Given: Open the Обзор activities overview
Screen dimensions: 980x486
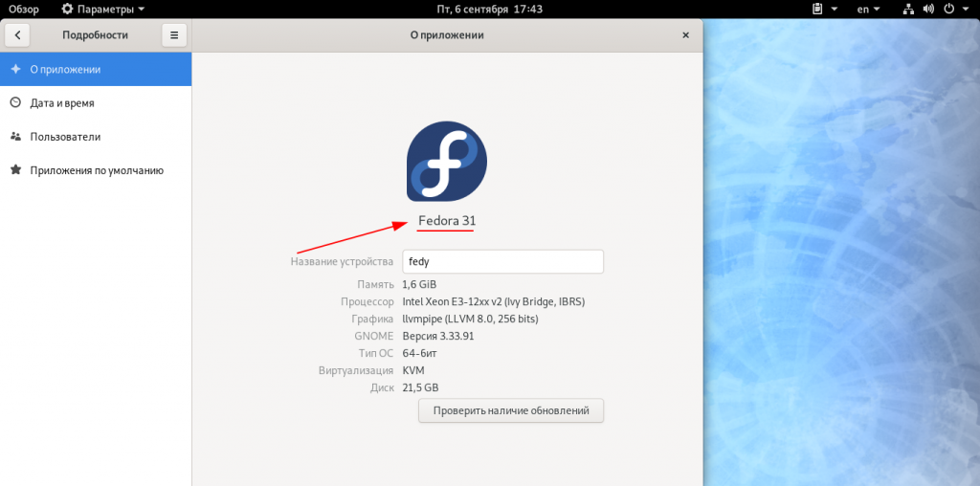Looking at the screenshot, I should (x=24, y=9).
